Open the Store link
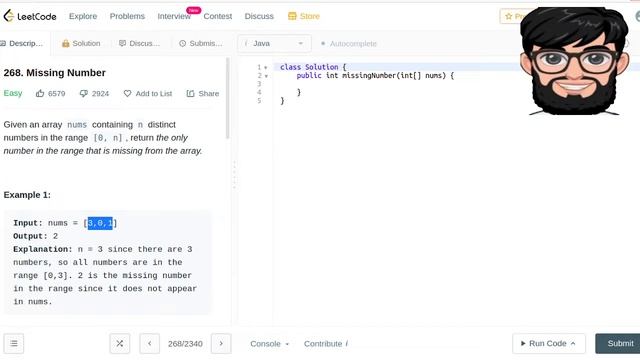The image size is (640, 360). [x=309, y=16]
